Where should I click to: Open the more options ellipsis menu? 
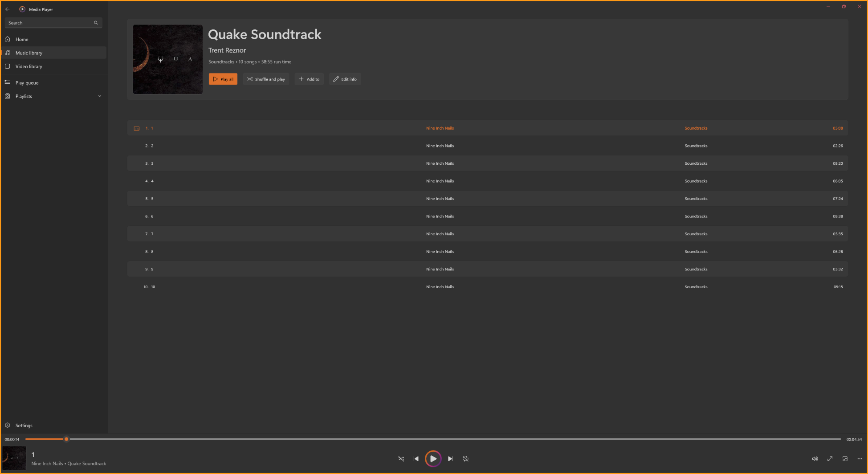(860, 459)
